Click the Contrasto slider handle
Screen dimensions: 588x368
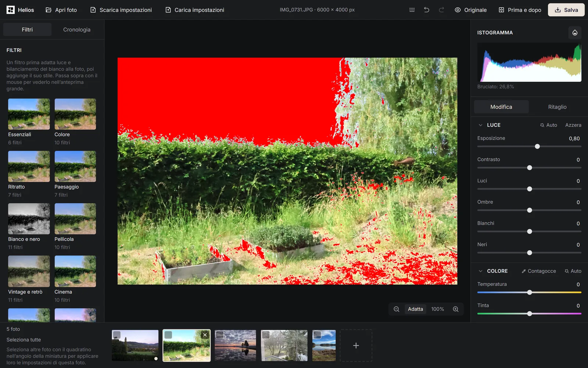[x=530, y=168]
